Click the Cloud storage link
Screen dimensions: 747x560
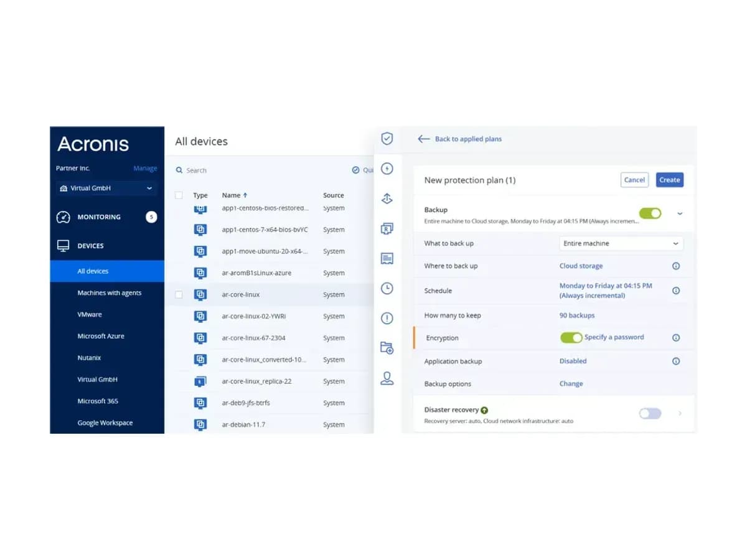coord(581,266)
